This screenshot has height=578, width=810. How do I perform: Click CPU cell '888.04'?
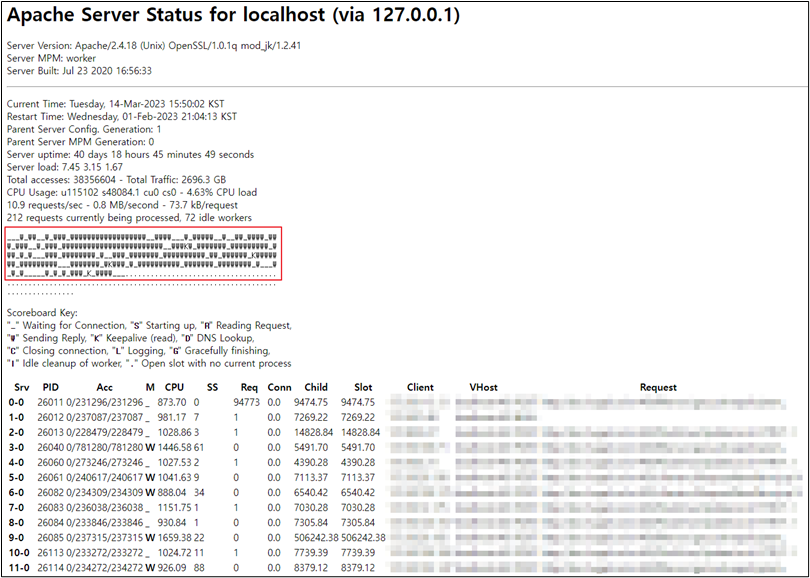click(172, 492)
